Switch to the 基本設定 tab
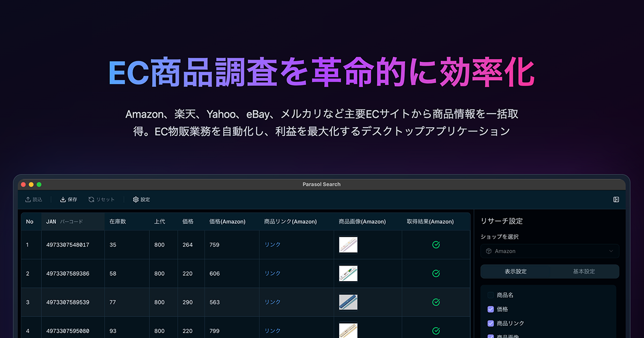The width and height of the screenshot is (644, 338). (x=584, y=271)
